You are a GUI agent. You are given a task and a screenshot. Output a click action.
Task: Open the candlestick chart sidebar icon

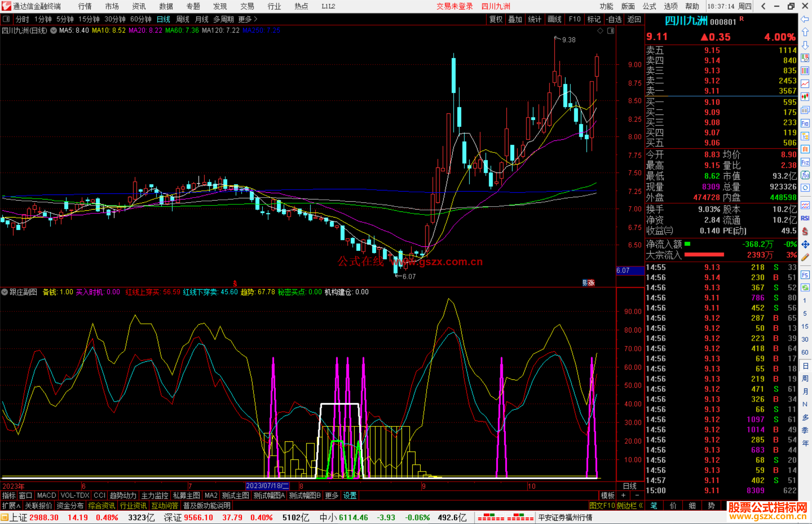click(805, 97)
